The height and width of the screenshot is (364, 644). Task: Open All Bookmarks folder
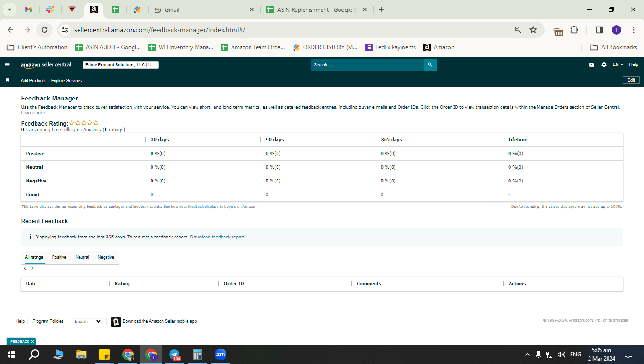613,47
